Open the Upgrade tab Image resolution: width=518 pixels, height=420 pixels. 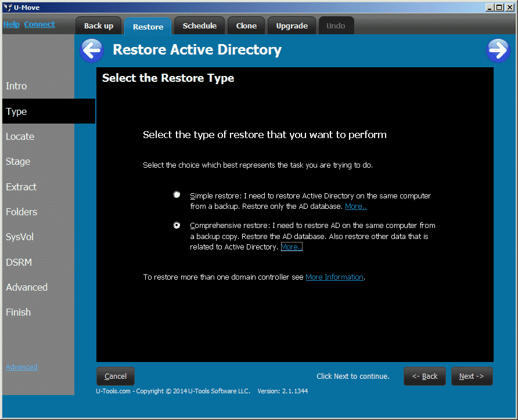pyautogui.click(x=292, y=26)
